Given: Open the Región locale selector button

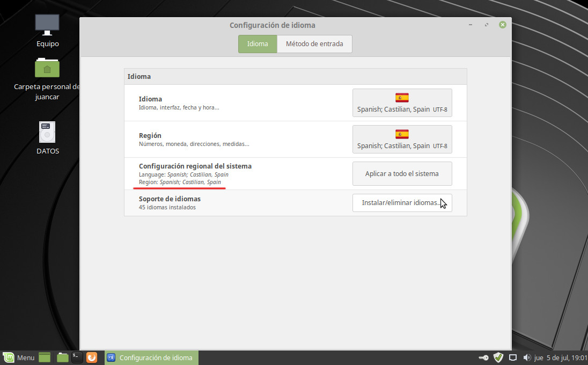Looking at the screenshot, I should (x=402, y=139).
